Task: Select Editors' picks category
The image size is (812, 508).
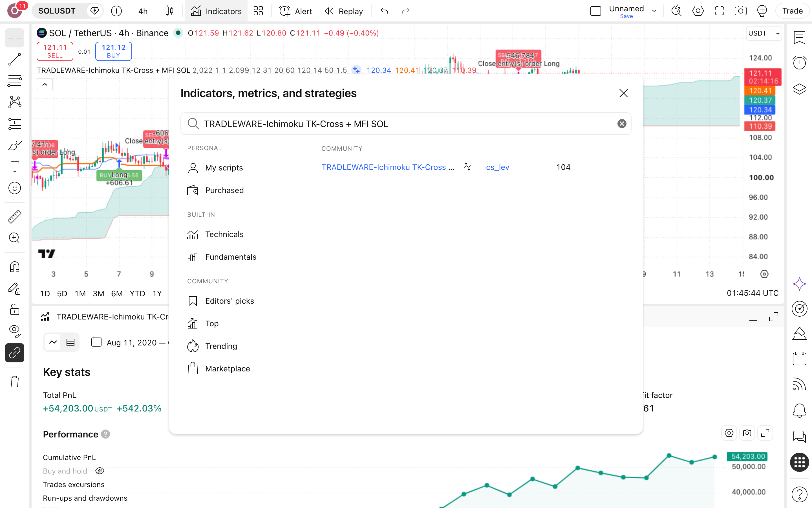Action: [220, 301]
